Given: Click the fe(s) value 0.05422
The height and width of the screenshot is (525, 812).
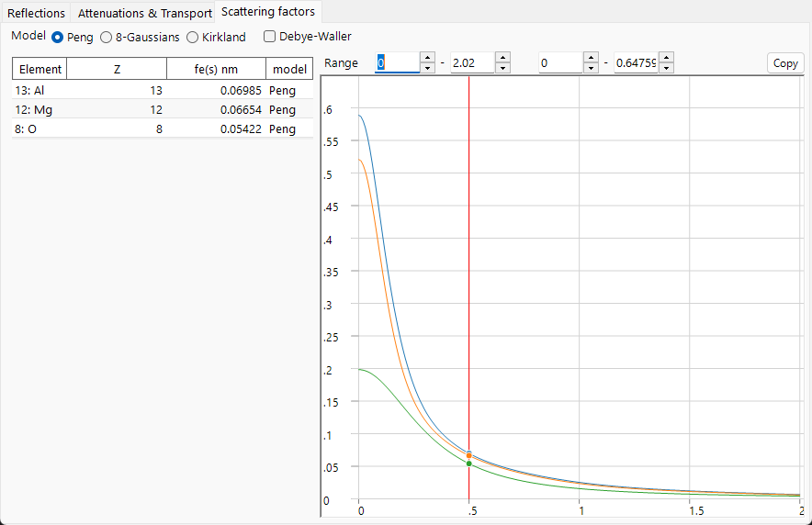Looking at the screenshot, I should (x=241, y=128).
